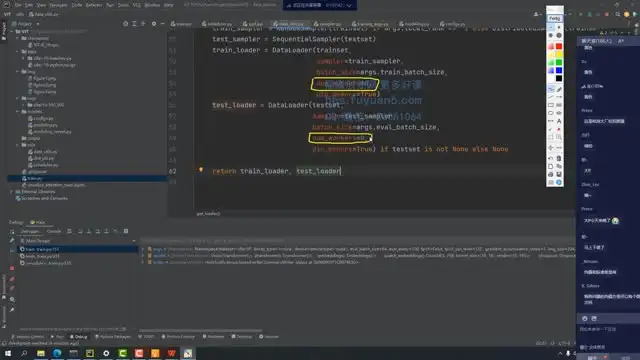
Task: Open the Debug tool window from the bottom bar
Action: pyautogui.click(x=79, y=337)
